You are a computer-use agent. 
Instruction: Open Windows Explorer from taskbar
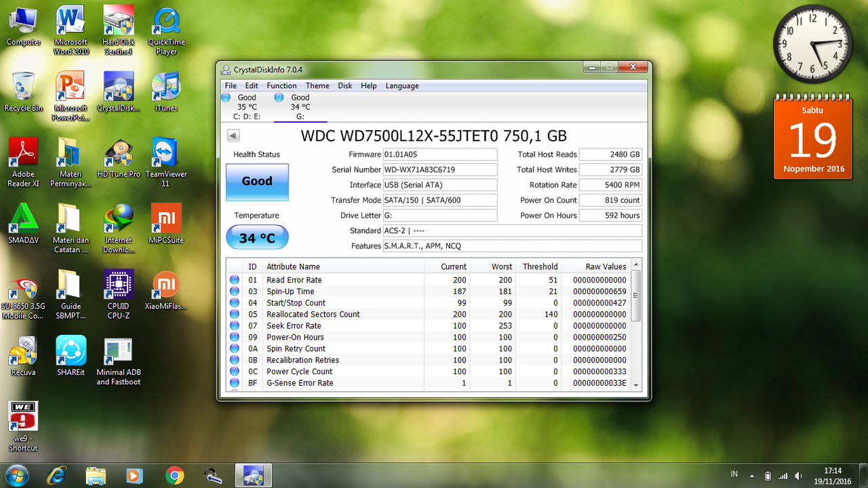pyautogui.click(x=96, y=476)
